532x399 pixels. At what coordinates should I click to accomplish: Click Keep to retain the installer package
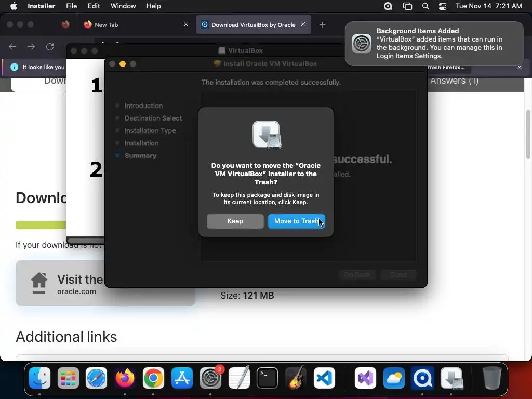(x=235, y=221)
